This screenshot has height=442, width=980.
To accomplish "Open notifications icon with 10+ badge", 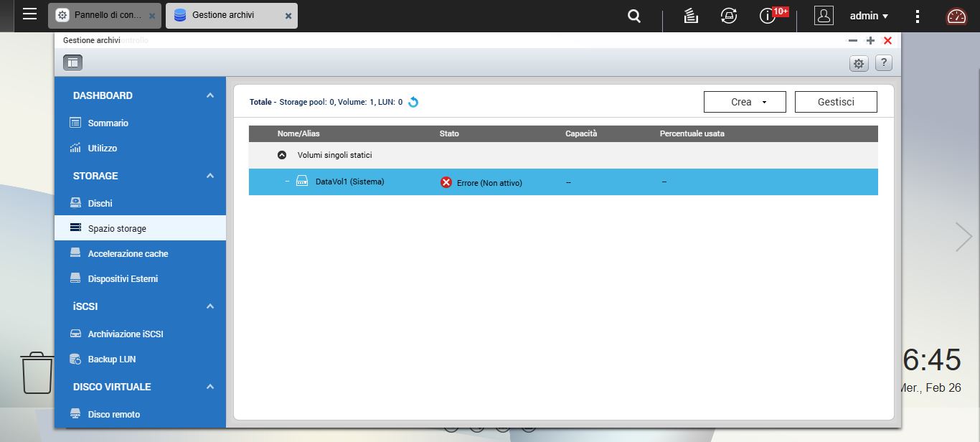I will pos(768,16).
